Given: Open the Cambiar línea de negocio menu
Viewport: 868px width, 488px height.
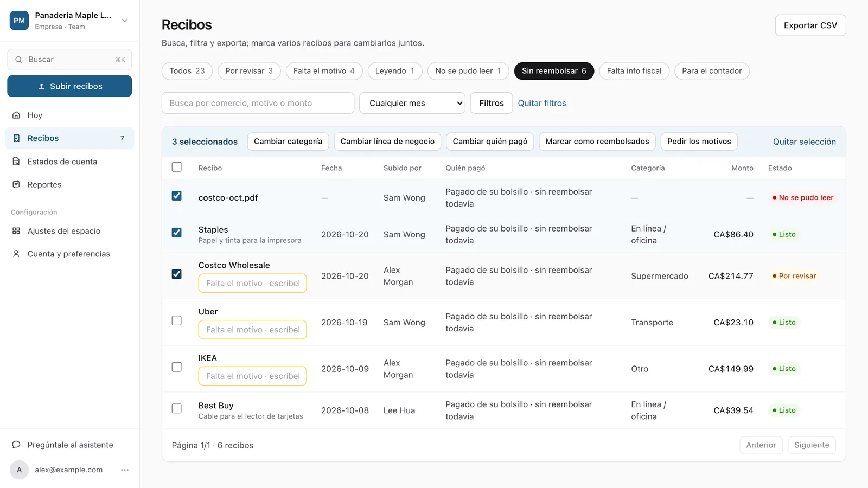Looking at the screenshot, I should click(x=387, y=142).
